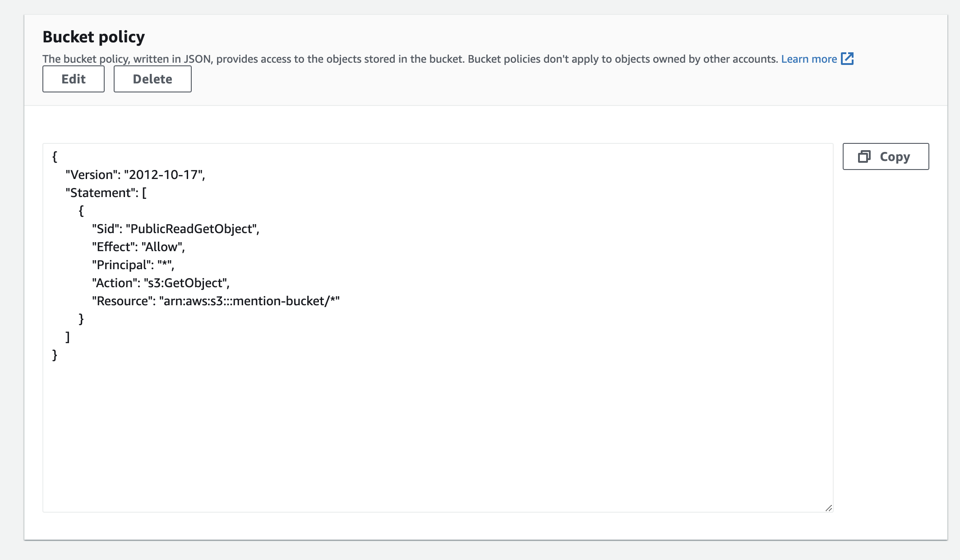Click the overlapping squares copy icon
This screenshot has height=560, width=960.
[x=864, y=156]
